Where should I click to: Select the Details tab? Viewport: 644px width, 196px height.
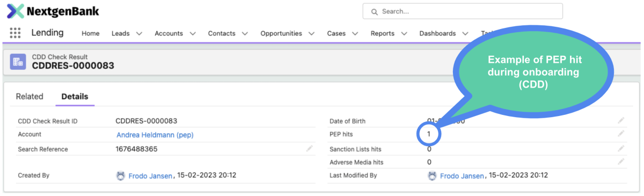pos(75,97)
